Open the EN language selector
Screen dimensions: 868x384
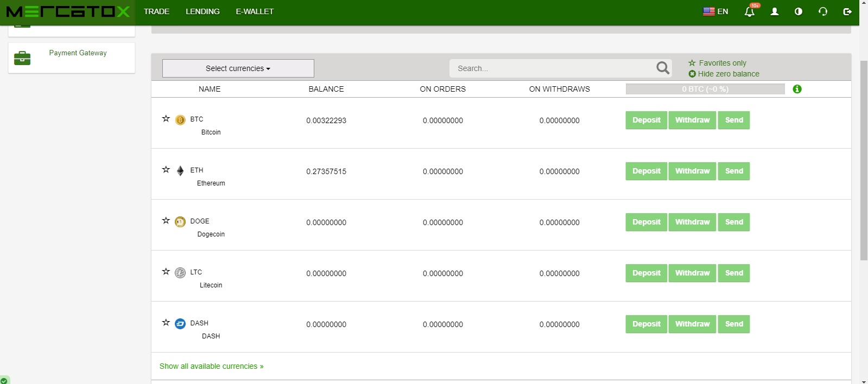715,11
